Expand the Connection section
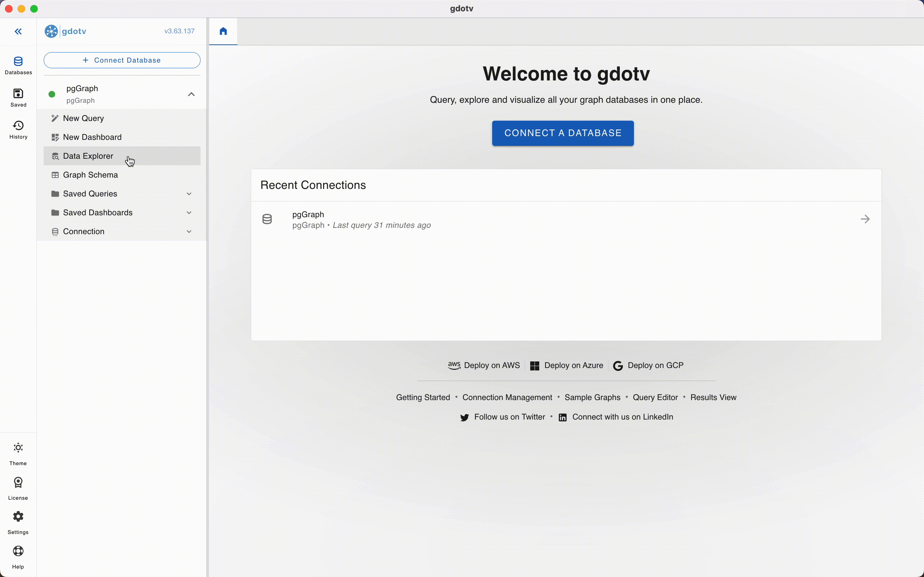This screenshot has width=924, height=577. click(x=122, y=232)
